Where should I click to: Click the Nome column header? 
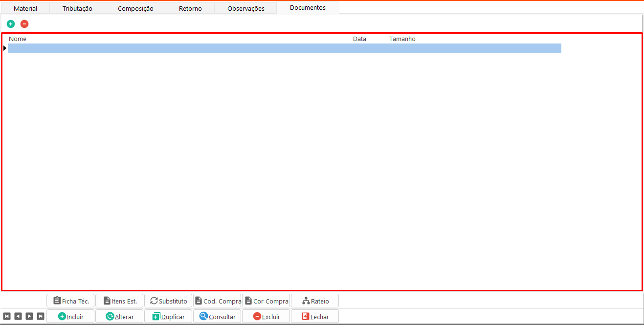pyautogui.click(x=18, y=39)
